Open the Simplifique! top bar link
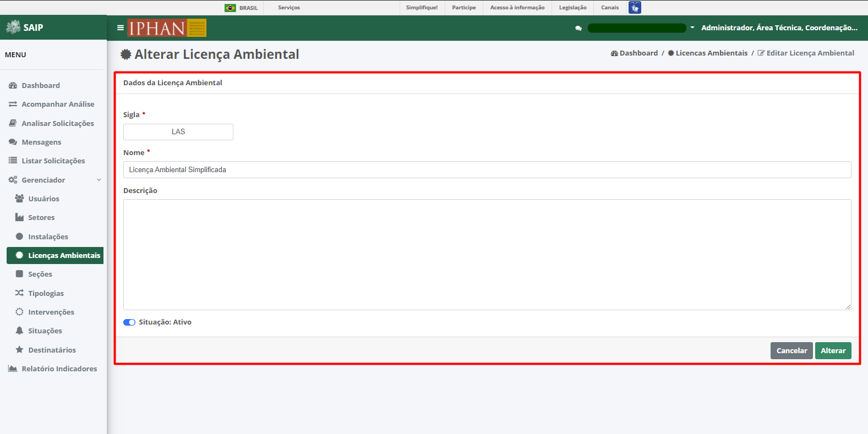This screenshot has width=868, height=434. [422, 8]
